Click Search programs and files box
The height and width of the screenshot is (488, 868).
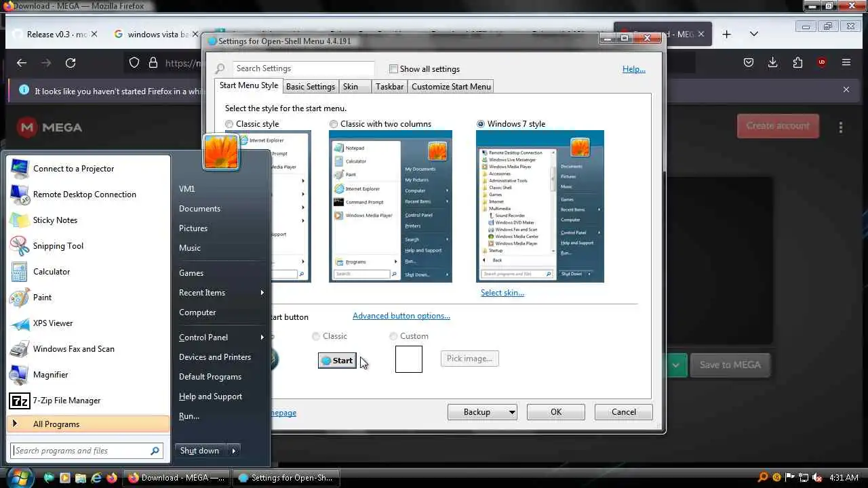[81, 451]
